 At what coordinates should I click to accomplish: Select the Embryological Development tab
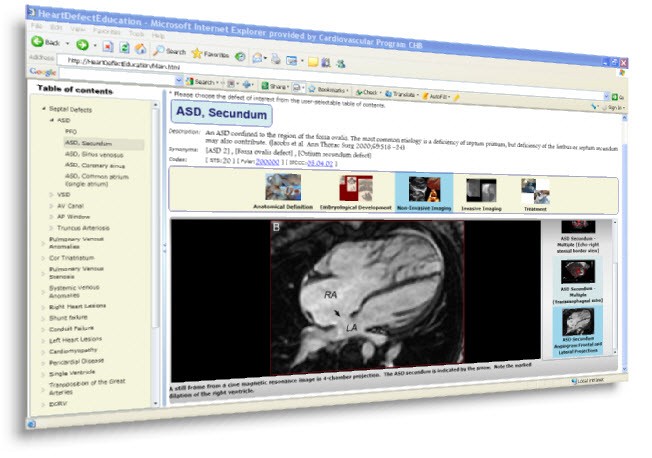[x=356, y=192]
